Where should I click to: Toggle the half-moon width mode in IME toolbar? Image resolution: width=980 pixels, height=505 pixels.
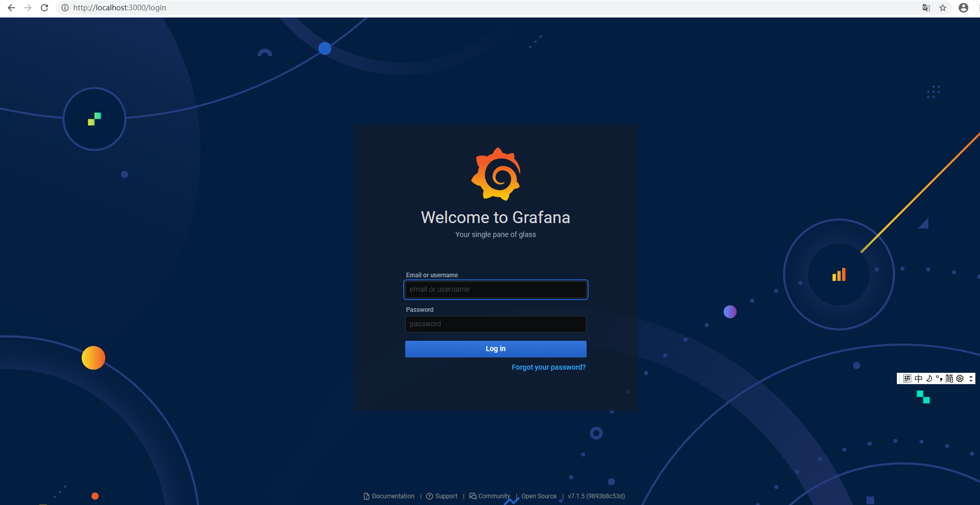929,378
